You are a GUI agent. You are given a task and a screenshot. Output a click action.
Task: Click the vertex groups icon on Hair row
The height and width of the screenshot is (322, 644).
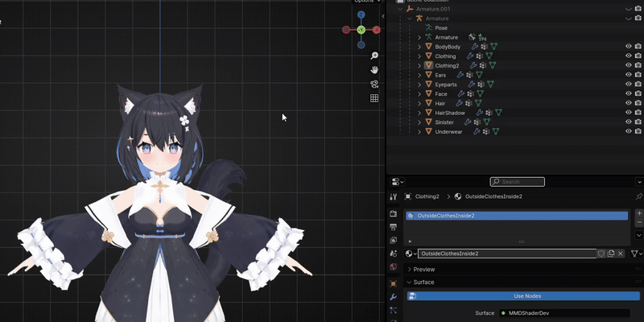(469, 103)
